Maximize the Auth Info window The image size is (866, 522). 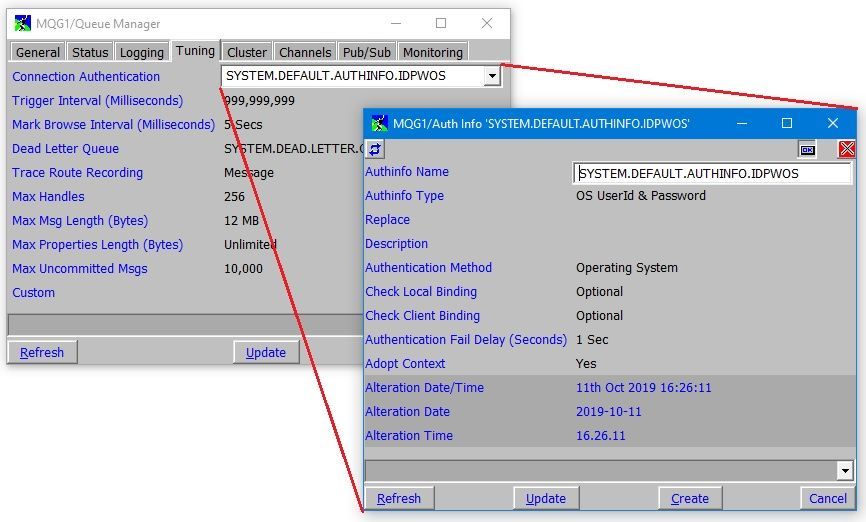point(787,123)
